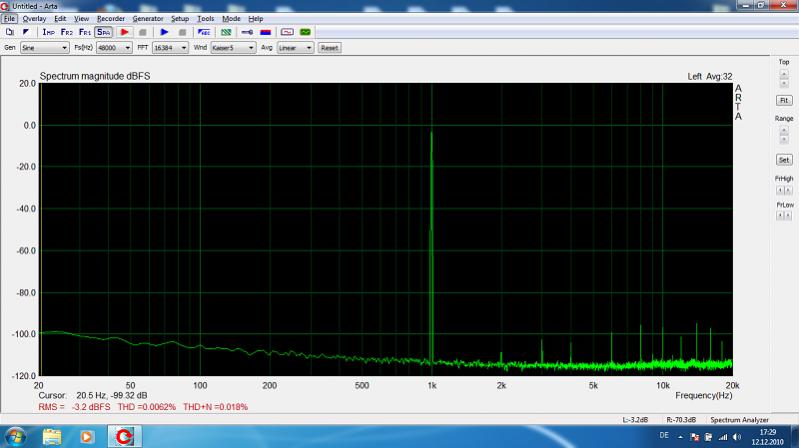Open the Setup menu
Image resolution: width=799 pixels, height=448 pixels.
tap(179, 18)
